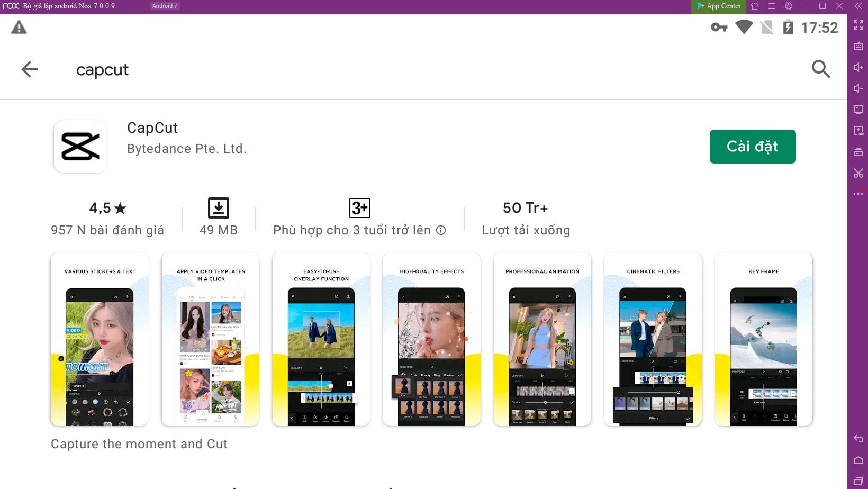Open the Bytedance Pte. Ltd. developer link
The height and width of the screenshot is (489, 868).
pos(187,149)
